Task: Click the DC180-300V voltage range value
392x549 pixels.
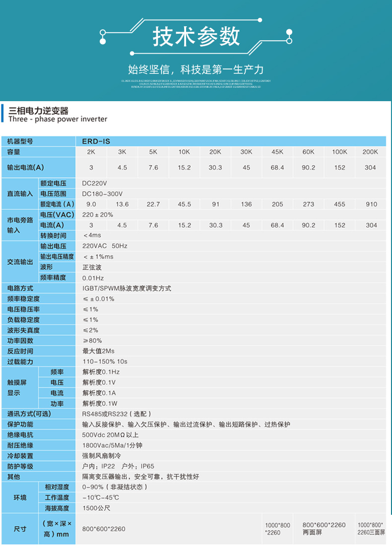Action: 102,194
